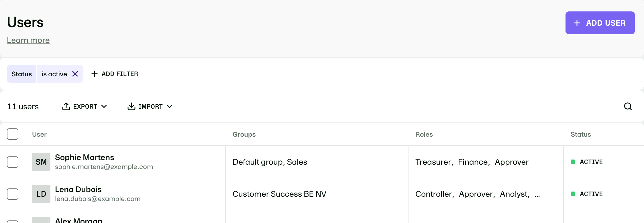Click the green status dot for Sophie Martens
The height and width of the screenshot is (223, 644).
click(x=573, y=162)
